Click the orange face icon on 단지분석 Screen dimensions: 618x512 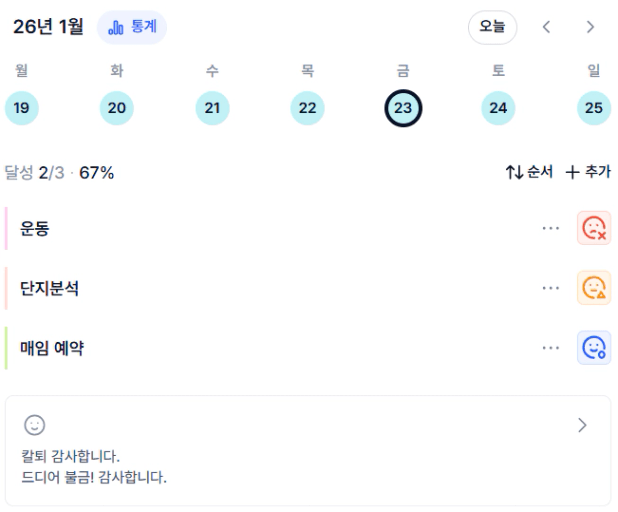594,288
